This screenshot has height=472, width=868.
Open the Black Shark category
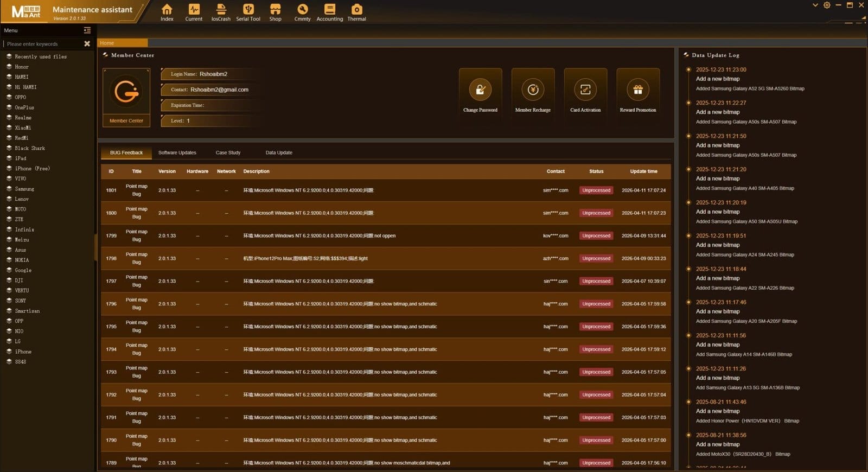click(25, 148)
